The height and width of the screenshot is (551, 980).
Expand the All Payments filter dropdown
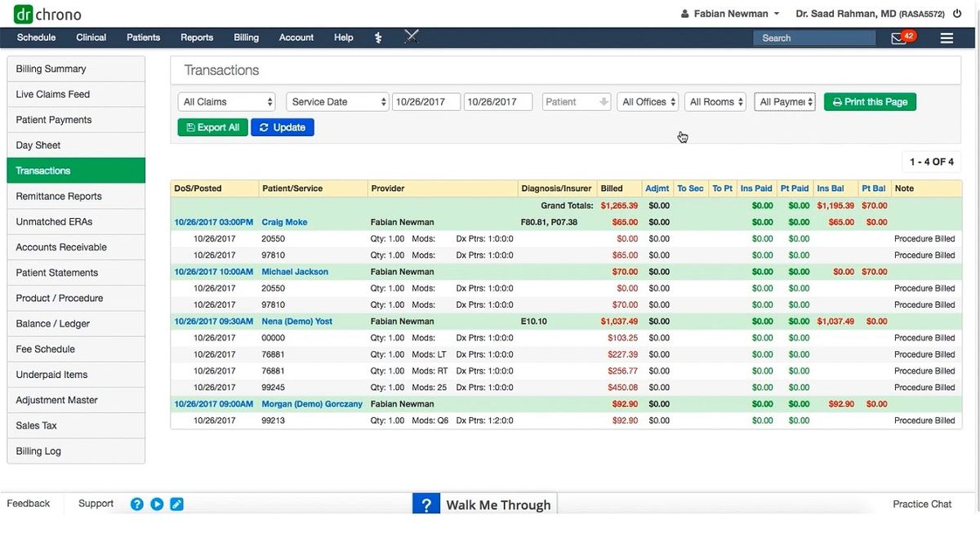coord(784,101)
